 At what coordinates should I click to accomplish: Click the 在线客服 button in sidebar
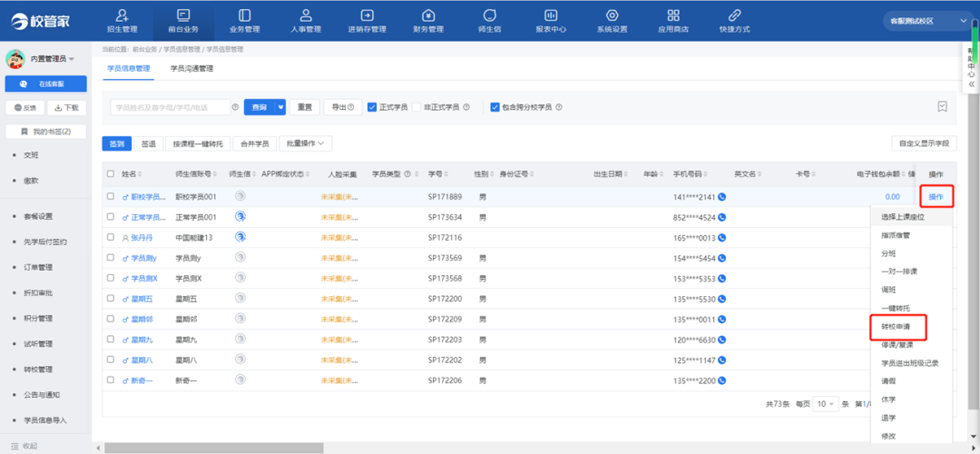point(45,84)
